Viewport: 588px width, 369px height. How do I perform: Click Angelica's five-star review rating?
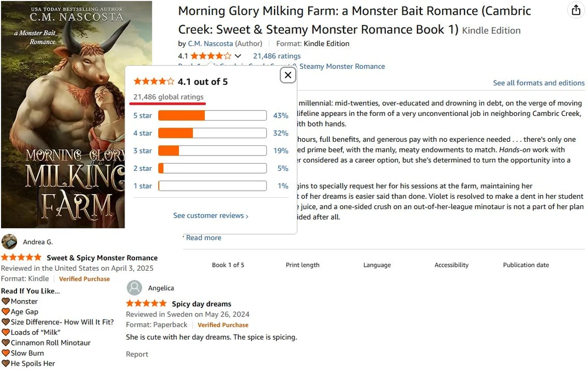(146, 304)
